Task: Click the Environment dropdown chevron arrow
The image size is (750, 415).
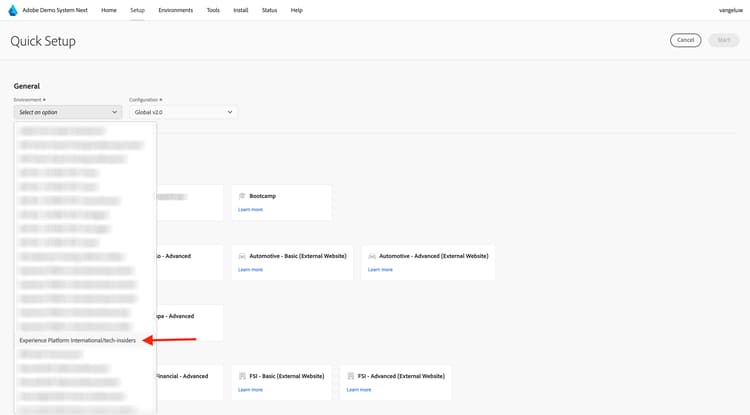Action: [114, 112]
